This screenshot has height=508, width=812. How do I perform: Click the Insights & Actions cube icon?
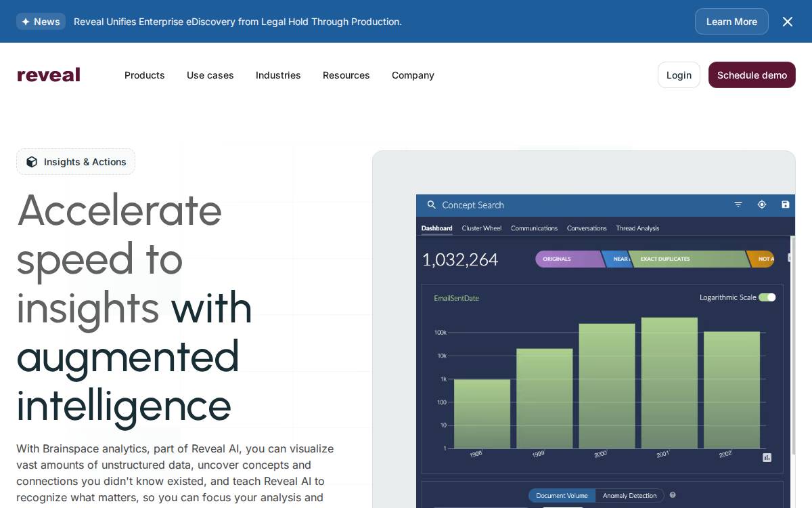(x=32, y=162)
